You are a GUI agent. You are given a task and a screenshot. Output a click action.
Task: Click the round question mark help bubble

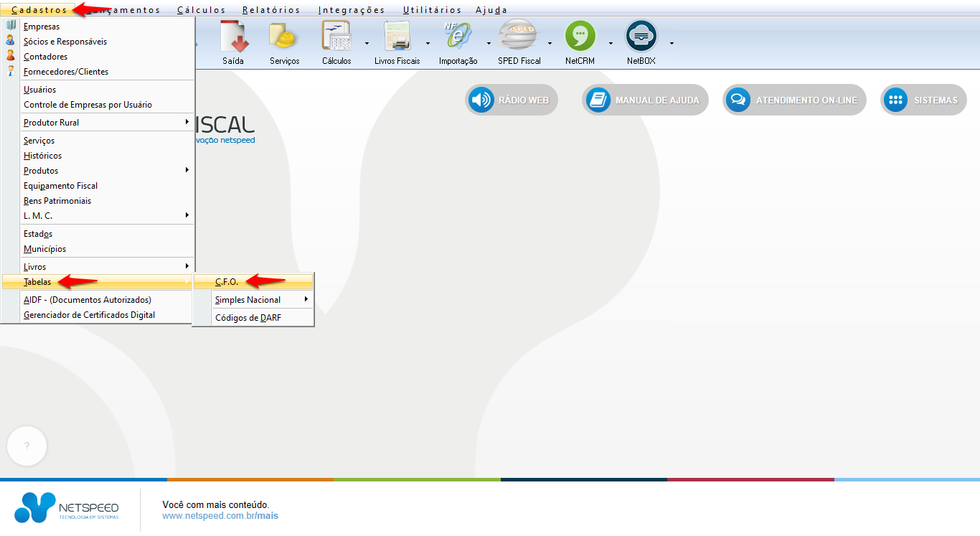point(27,446)
